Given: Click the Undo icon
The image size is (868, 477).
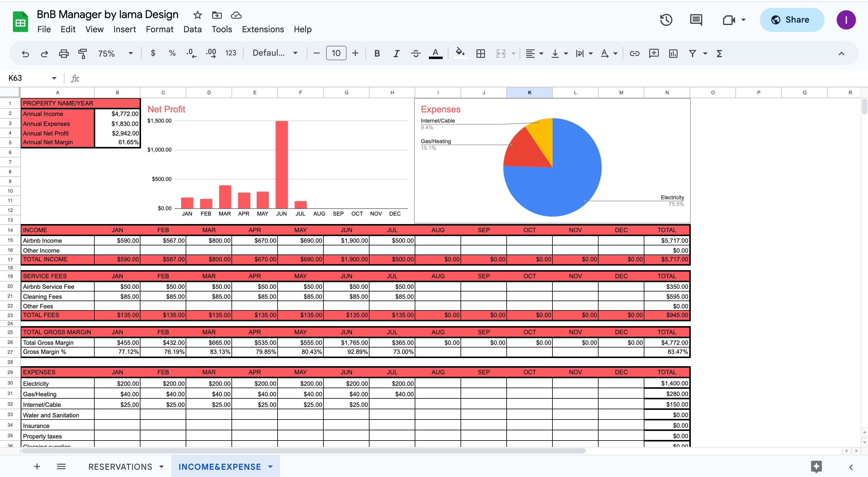Looking at the screenshot, I should click(25, 53).
